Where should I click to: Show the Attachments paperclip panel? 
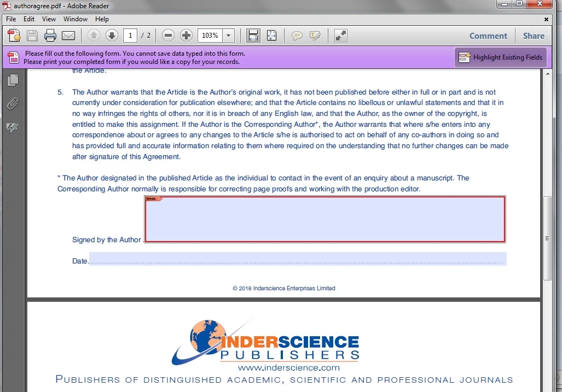click(x=13, y=104)
